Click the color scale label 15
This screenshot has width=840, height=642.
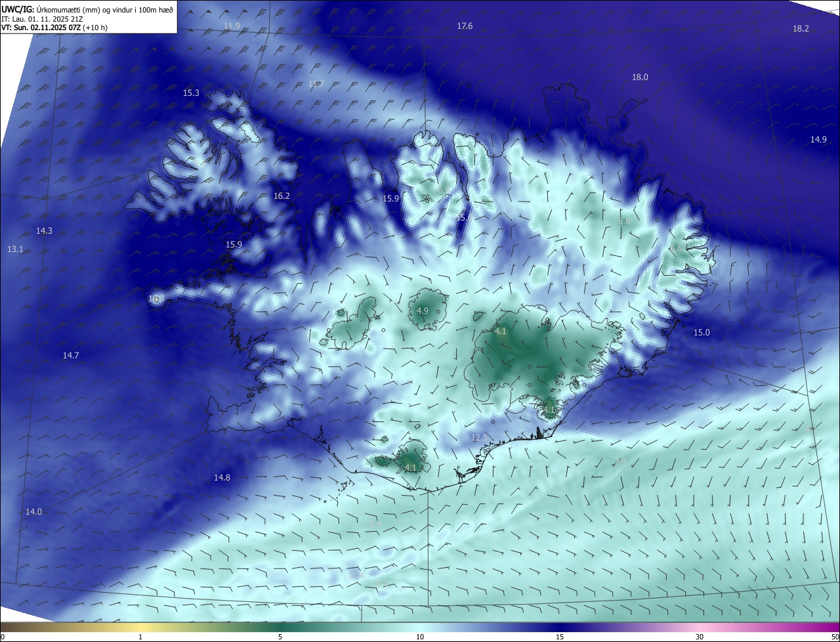tap(560, 637)
